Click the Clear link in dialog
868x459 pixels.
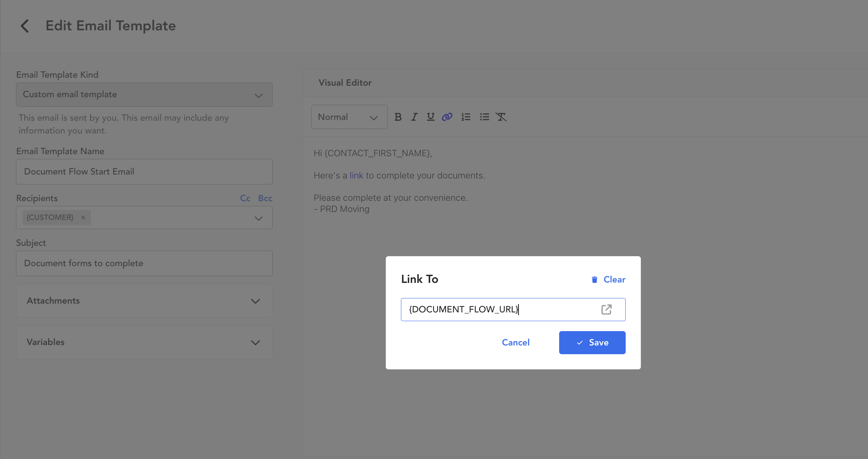pos(615,280)
